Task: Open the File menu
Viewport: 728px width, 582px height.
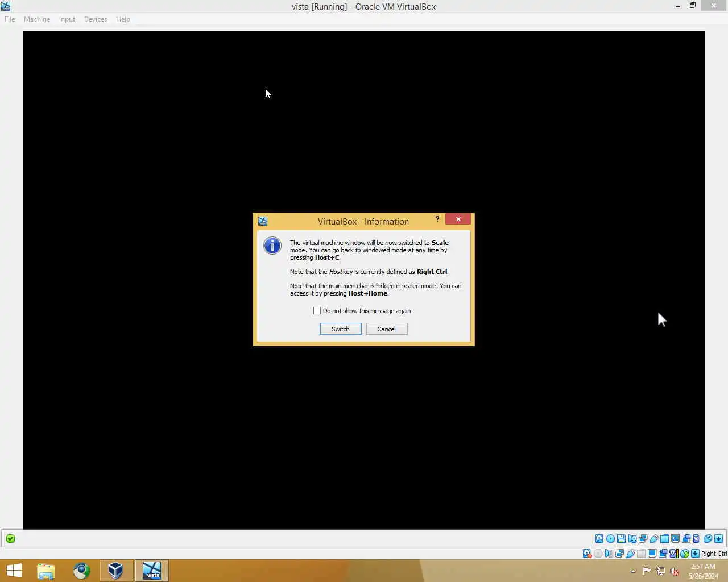Action: tap(10, 19)
